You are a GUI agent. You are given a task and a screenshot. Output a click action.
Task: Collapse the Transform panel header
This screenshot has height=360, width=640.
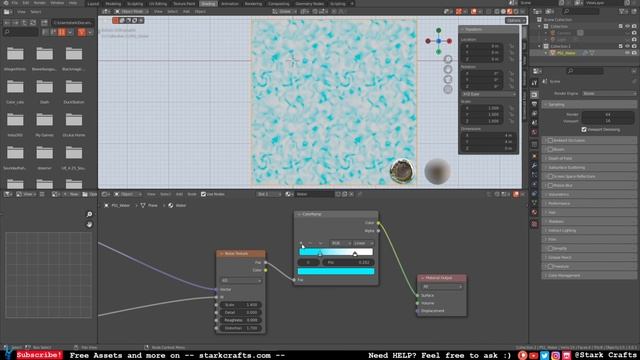[488, 29]
